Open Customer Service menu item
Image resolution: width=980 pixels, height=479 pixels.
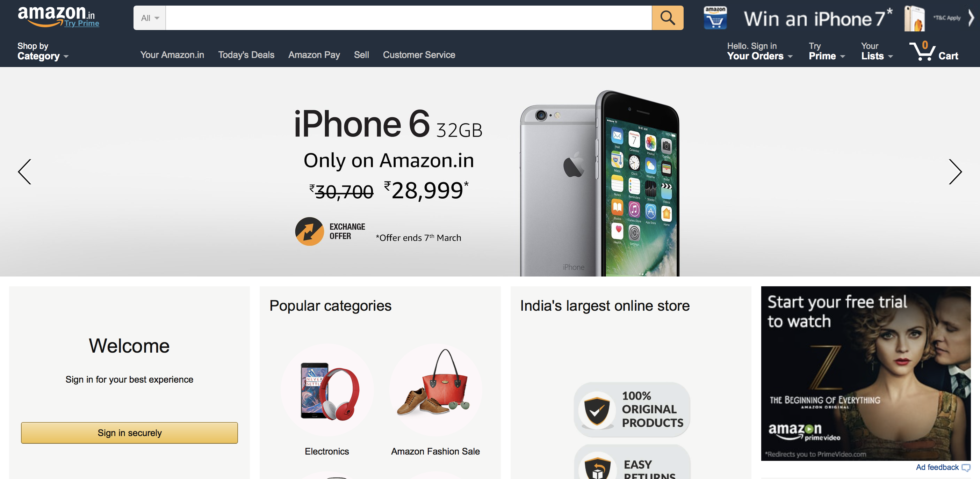(x=419, y=55)
